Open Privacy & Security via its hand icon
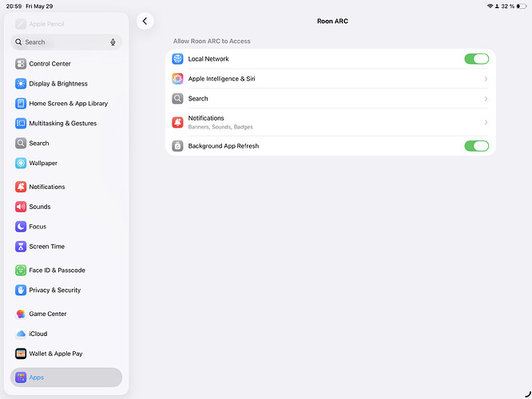Screen dimensions: 532x399 click(x=21, y=290)
